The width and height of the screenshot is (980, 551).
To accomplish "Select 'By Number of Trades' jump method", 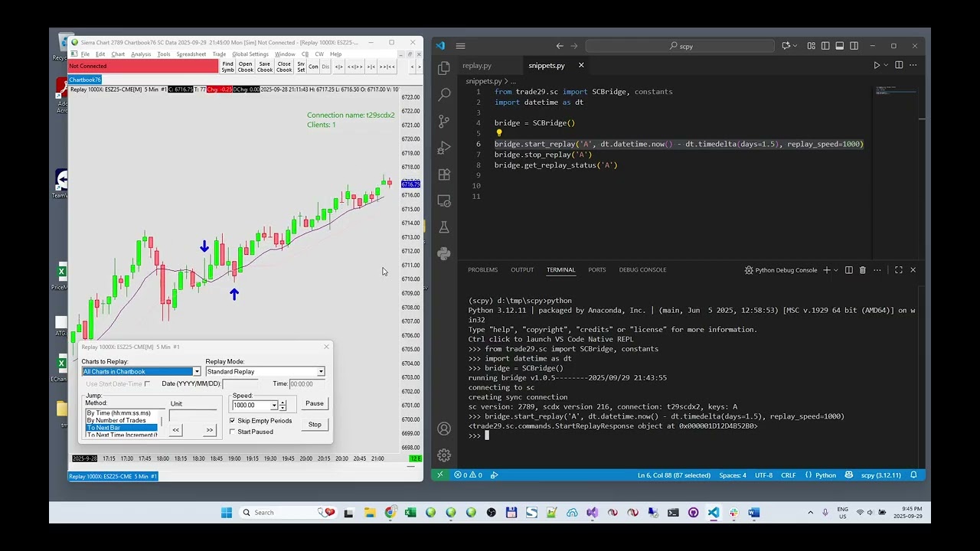I will coord(116,420).
